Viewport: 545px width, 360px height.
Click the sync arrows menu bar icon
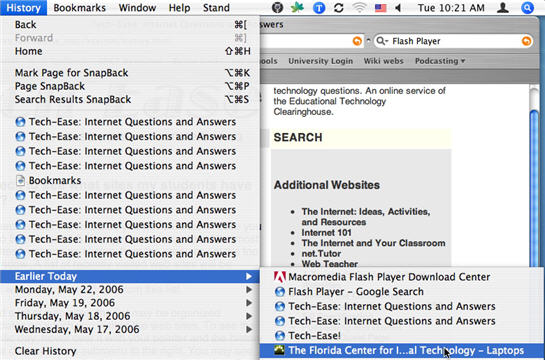click(x=339, y=8)
